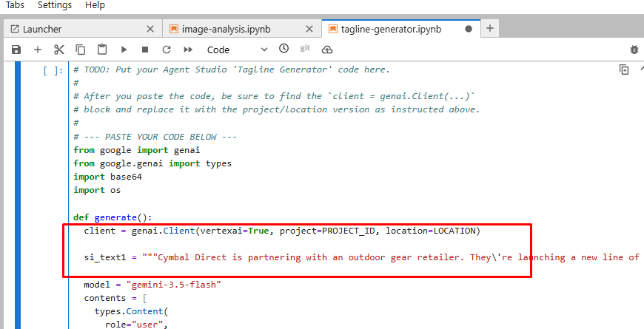Click the unsaved dot on tagline-generator.ipynb tab

click(x=469, y=29)
